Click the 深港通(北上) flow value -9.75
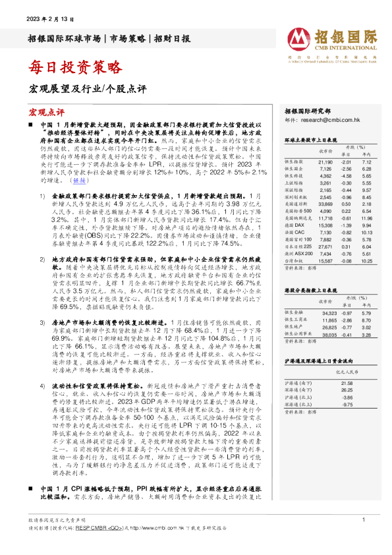This screenshot has width=392, height=555. point(347,404)
